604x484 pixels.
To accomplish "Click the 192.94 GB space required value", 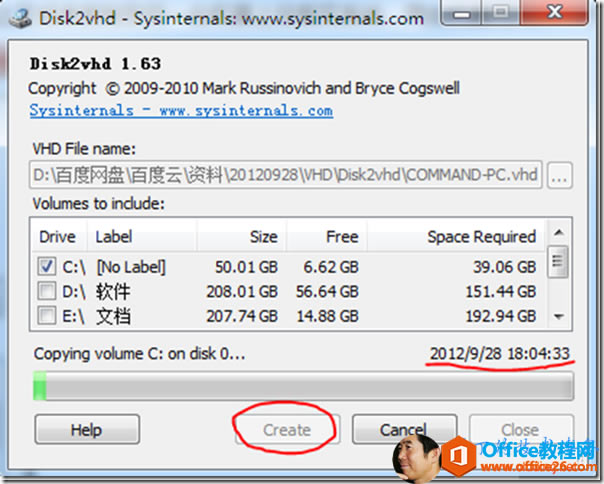I will click(x=501, y=316).
